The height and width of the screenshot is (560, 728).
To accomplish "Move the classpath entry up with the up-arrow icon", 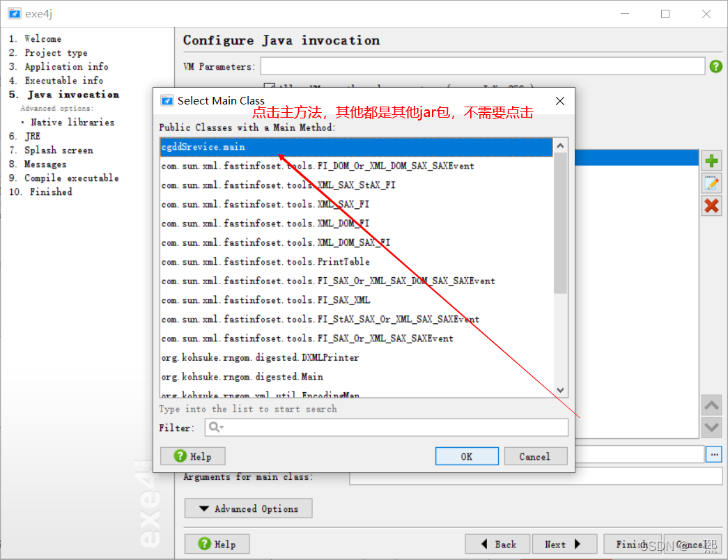I will tap(711, 405).
